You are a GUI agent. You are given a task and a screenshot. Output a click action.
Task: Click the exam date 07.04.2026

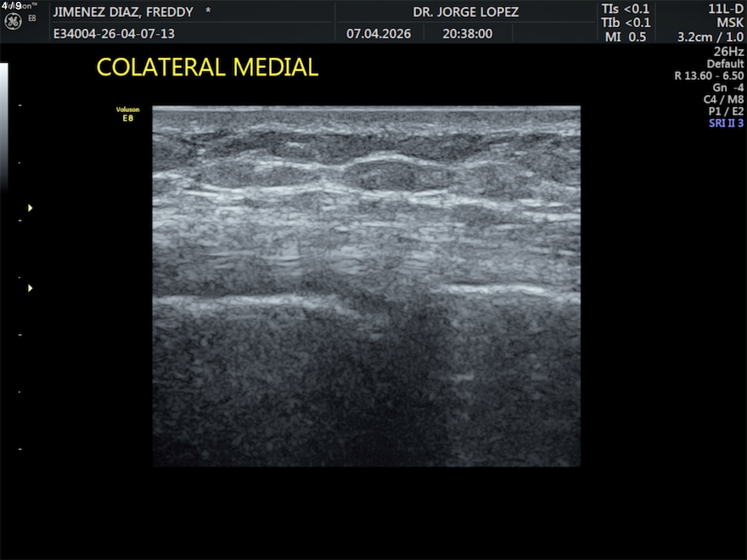pyautogui.click(x=378, y=34)
